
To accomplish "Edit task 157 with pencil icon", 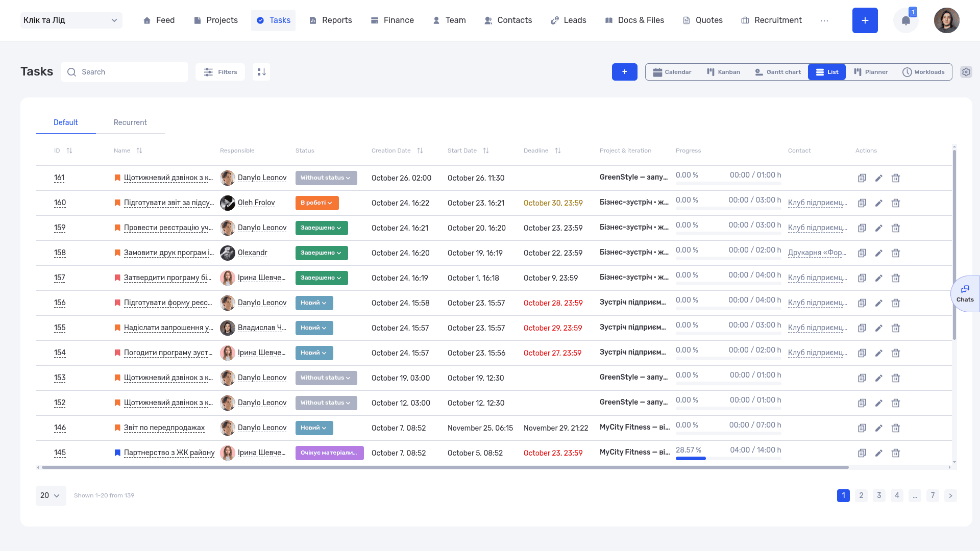I will [878, 278].
